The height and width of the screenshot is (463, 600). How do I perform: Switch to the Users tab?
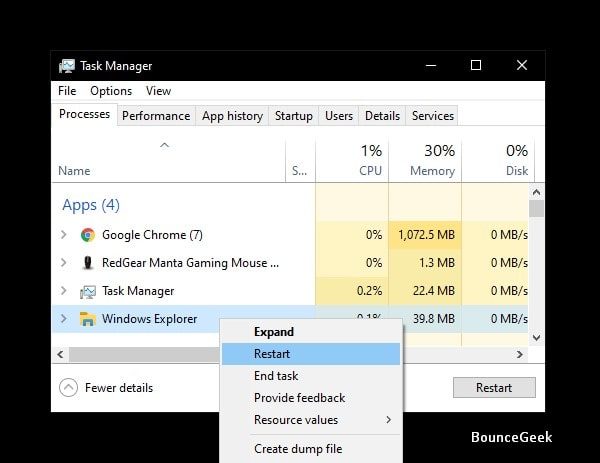[339, 116]
